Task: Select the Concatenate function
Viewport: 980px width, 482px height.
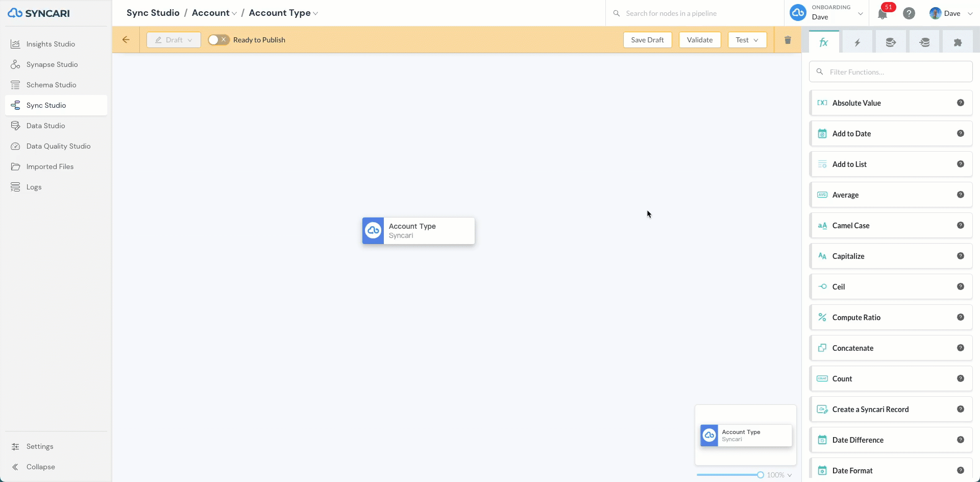Action: click(891, 348)
